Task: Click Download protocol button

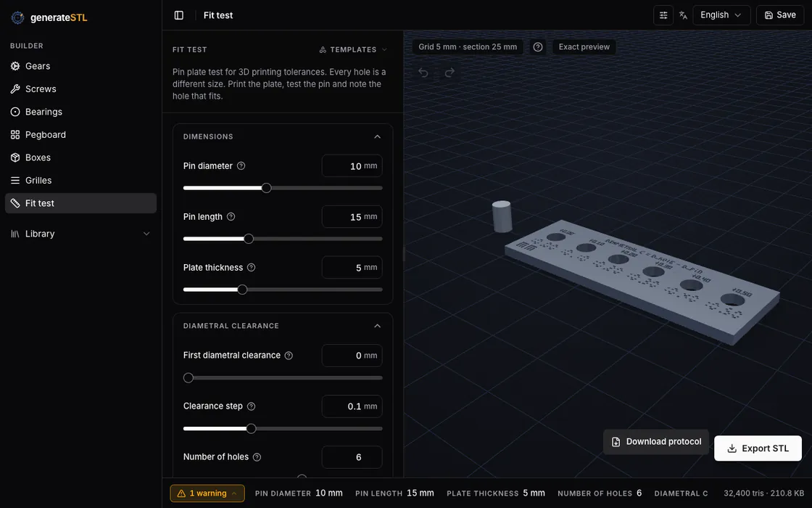Action: coord(656,442)
